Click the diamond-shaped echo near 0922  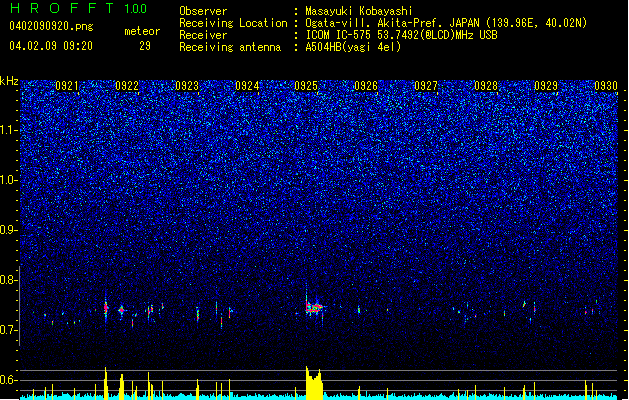coord(122,310)
